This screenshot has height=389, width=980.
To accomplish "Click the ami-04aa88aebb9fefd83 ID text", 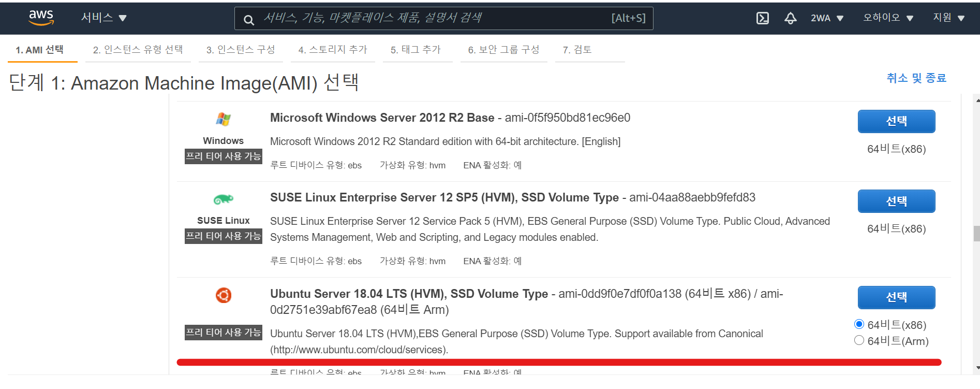I will click(x=692, y=197).
